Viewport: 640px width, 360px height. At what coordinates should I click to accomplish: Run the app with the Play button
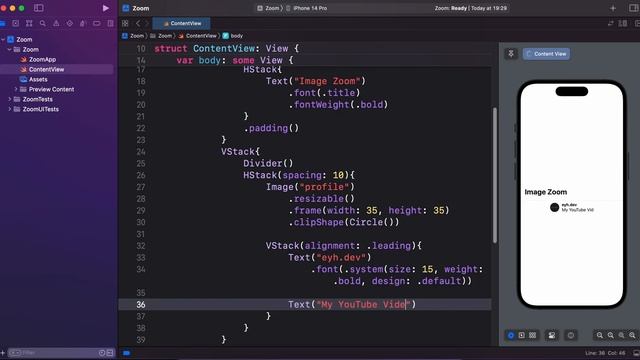[106, 8]
